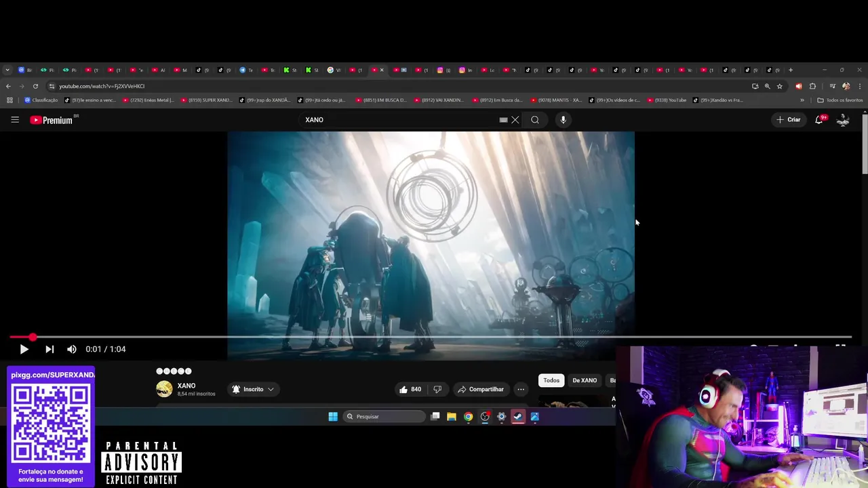Open the Chrome profile avatar
Image resolution: width=868 pixels, height=488 pixels.
[846, 86]
